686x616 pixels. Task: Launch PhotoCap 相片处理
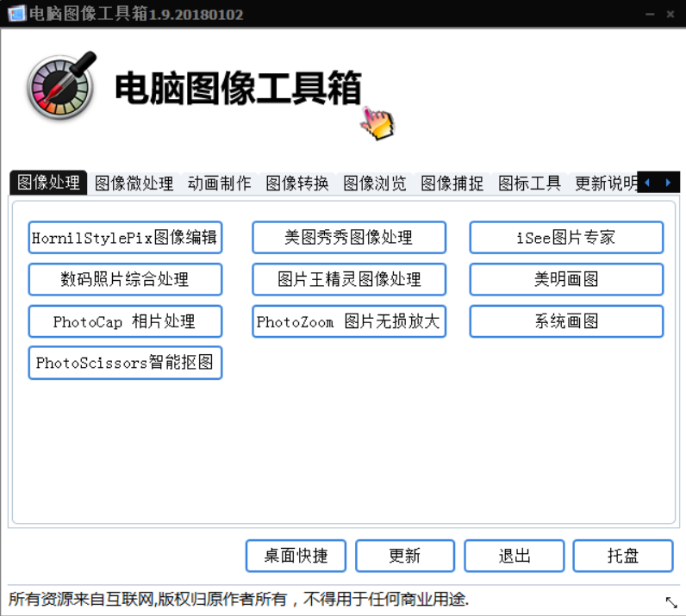tap(125, 321)
